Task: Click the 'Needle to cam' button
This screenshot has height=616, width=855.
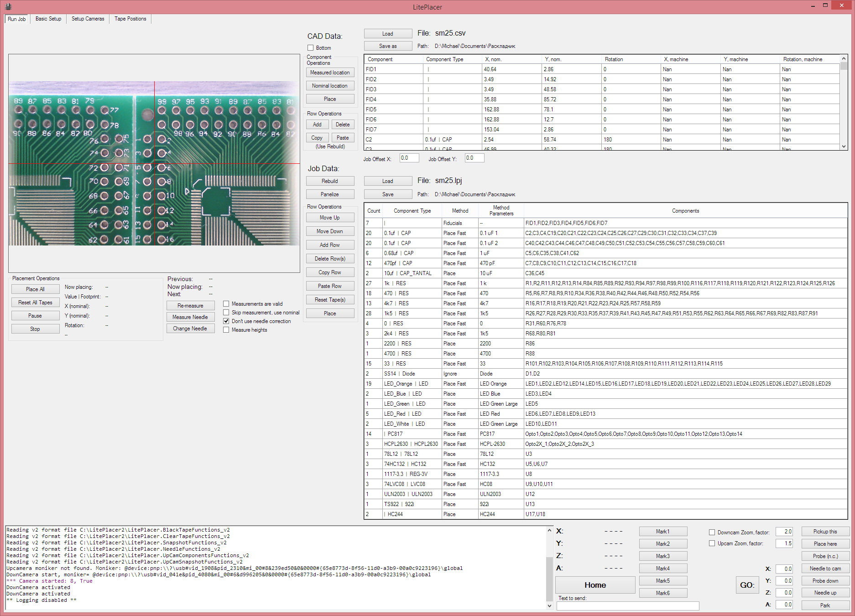Action: [825, 569]
